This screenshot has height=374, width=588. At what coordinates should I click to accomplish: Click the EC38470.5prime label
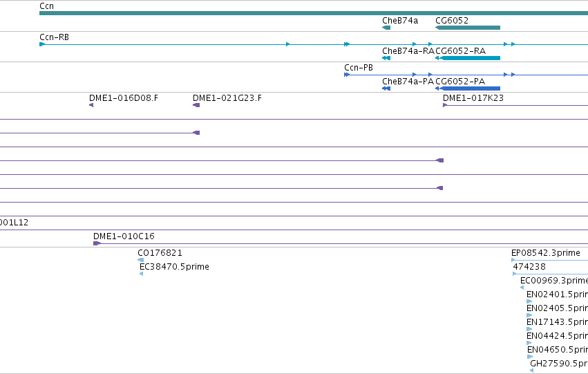(x=174, y=267)
